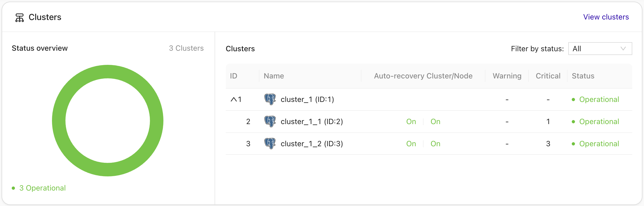Select the PostgreSQL icon beside cluster_1

(x=270, y=99)
